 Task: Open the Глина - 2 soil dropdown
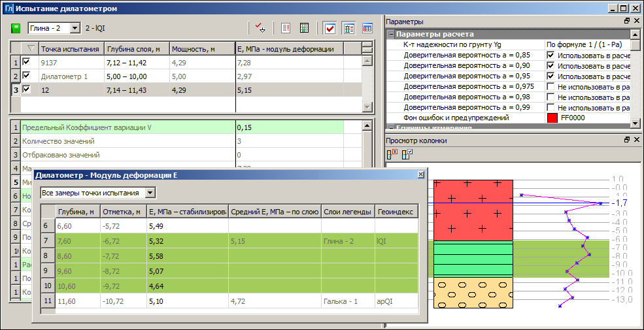(75, 28)
